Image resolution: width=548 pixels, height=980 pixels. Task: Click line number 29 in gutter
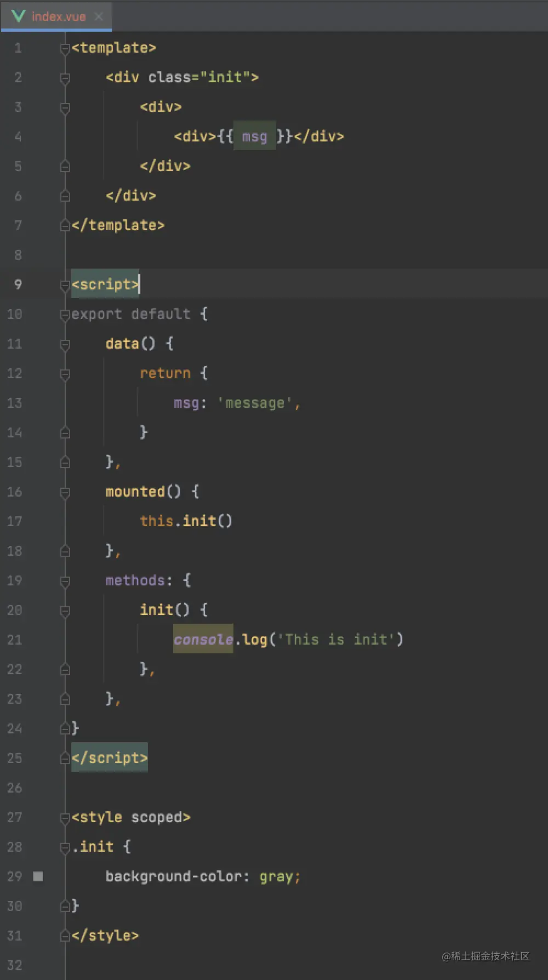tap(15, 876)
